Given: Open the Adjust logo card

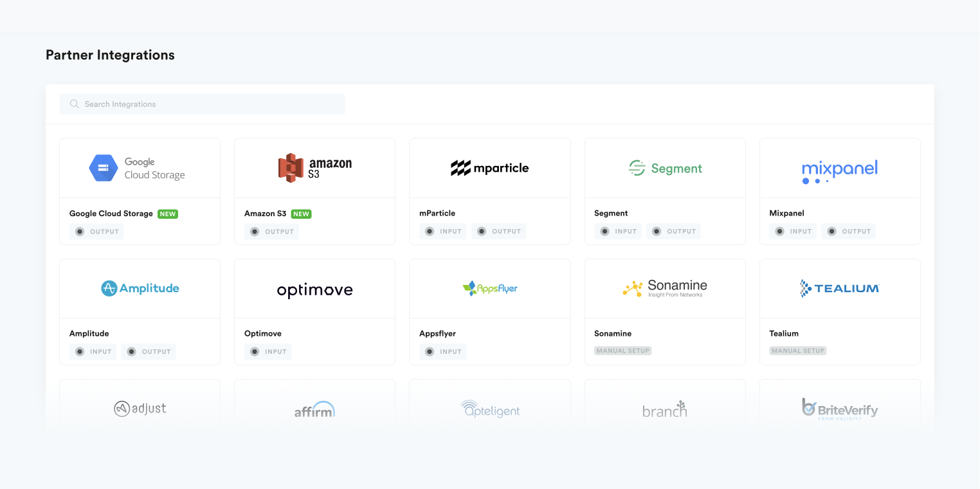Looking at the screenshot, I should tap(140, 409).
